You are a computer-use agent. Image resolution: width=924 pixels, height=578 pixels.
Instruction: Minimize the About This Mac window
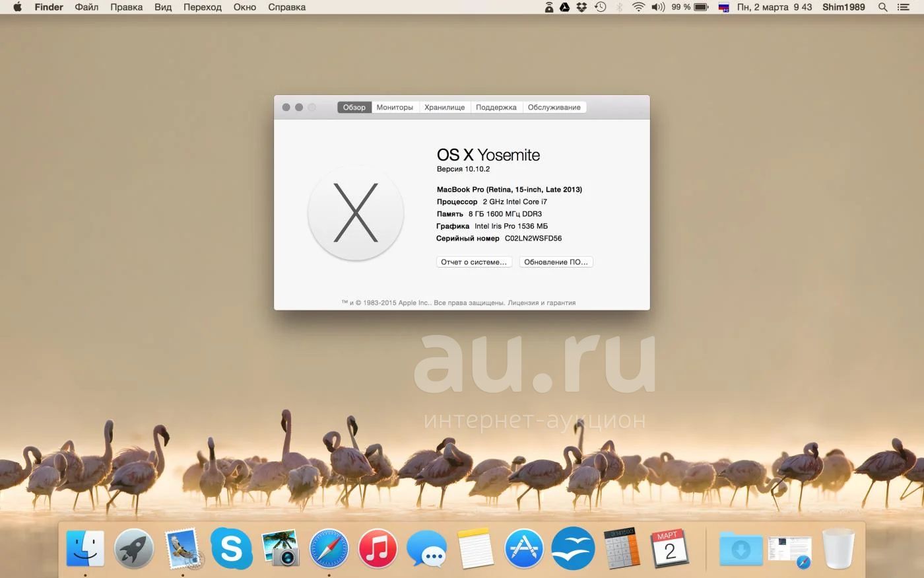pos(299,107)
